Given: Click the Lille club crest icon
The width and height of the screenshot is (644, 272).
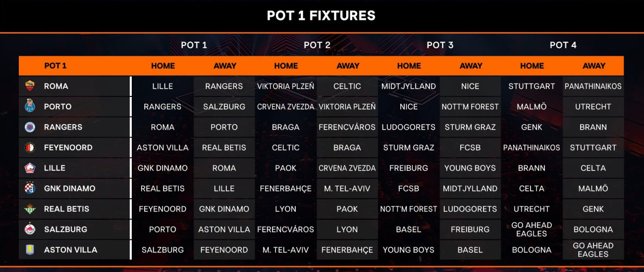Looking at the screenshot, I should pyautogui.click(x=30, y=168).
